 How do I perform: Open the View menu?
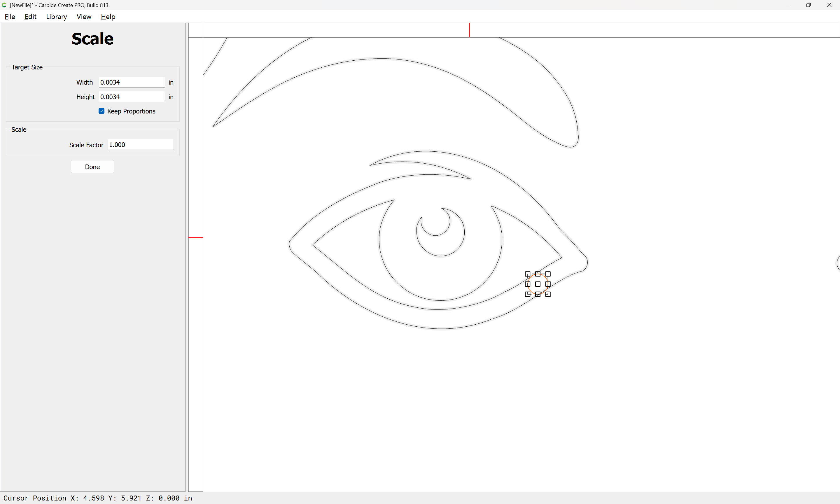coord(84,17)
